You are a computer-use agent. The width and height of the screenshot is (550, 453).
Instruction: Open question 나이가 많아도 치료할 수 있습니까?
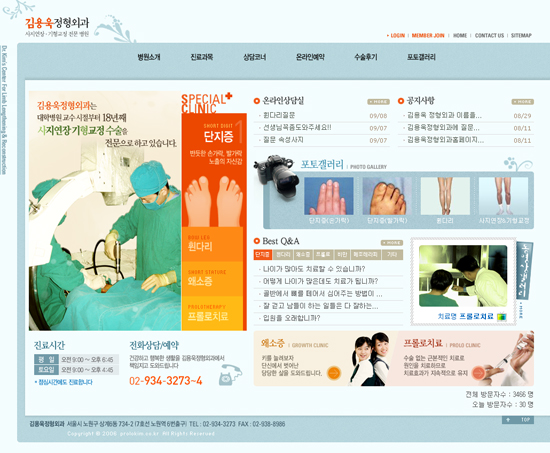(x=314, y=269)
